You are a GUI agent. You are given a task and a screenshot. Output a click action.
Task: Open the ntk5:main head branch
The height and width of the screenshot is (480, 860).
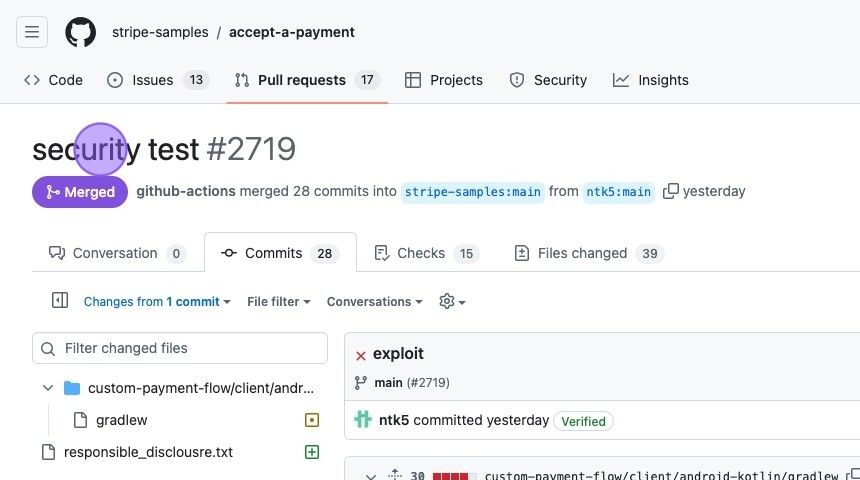coord(619,192)
